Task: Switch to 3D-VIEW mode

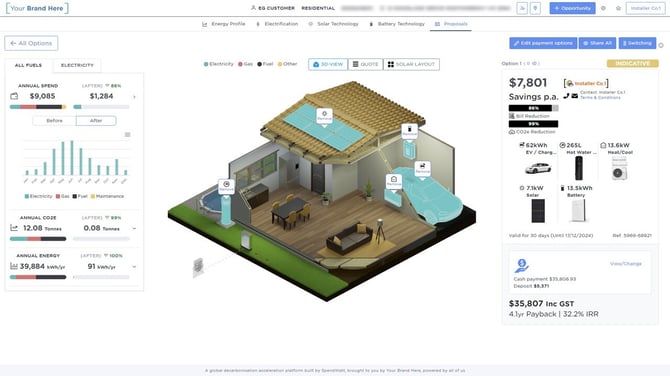Action: (328, 64)
